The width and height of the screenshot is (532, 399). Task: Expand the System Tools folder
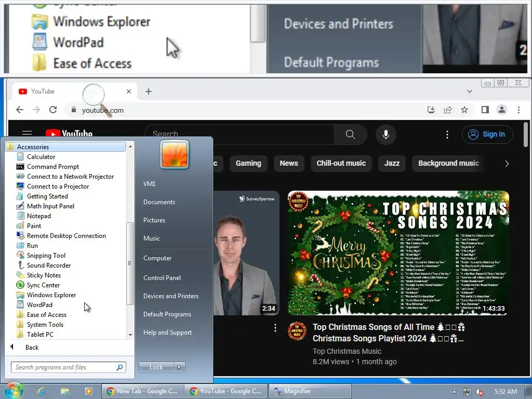(45, 324)
